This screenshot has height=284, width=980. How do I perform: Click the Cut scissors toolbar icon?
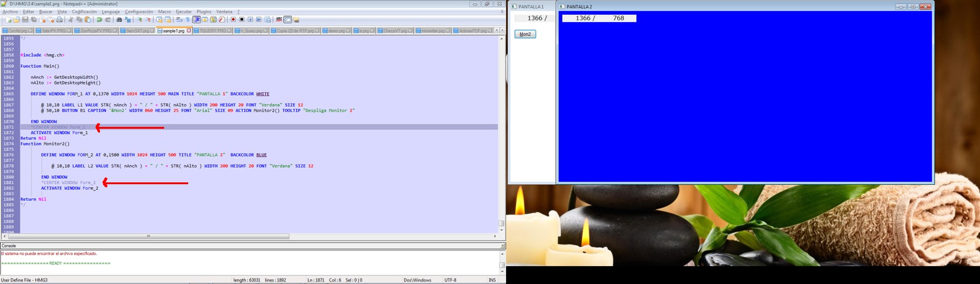pos(71,20)
